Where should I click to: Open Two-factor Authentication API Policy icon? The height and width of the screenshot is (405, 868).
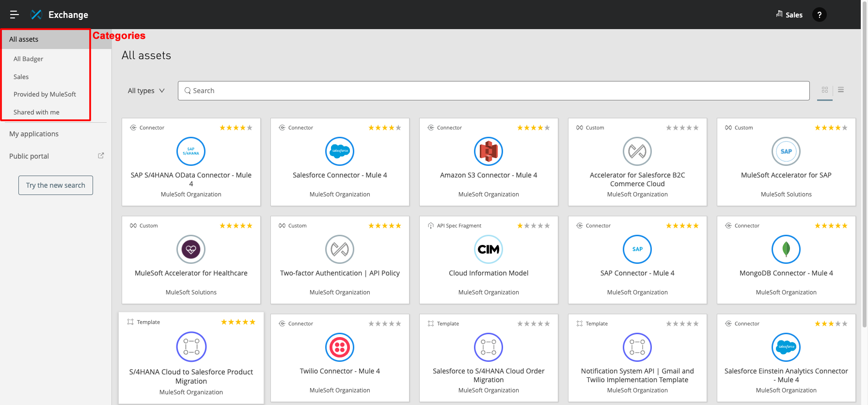[x=340, y=249]
